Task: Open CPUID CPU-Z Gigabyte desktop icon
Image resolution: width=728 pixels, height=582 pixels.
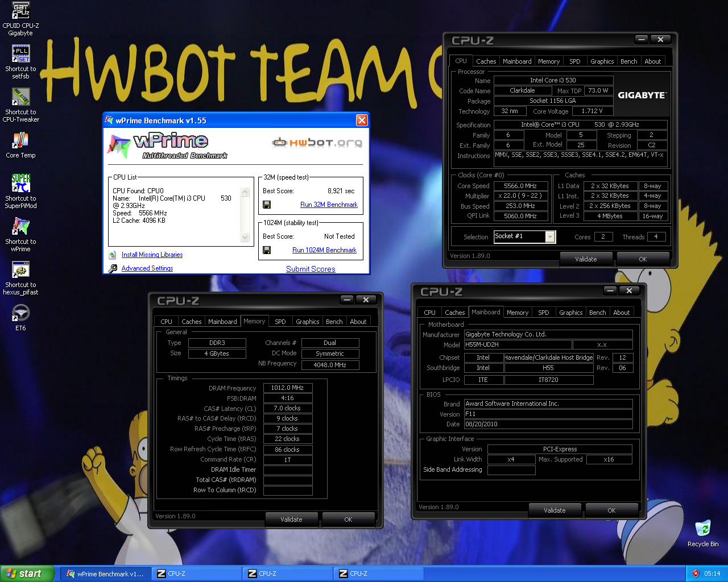Action: [20, 11]
